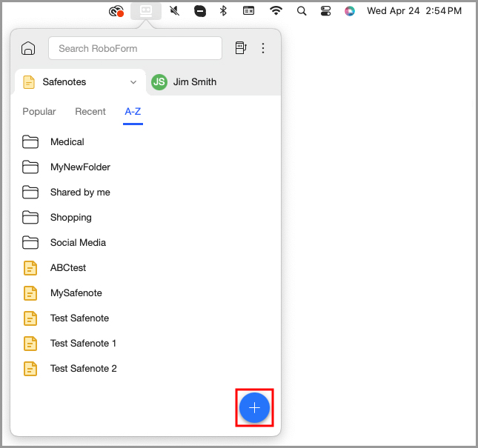Switch to the Recent tab
This screenshot has height=448, width=478.
tap(90, 112)
